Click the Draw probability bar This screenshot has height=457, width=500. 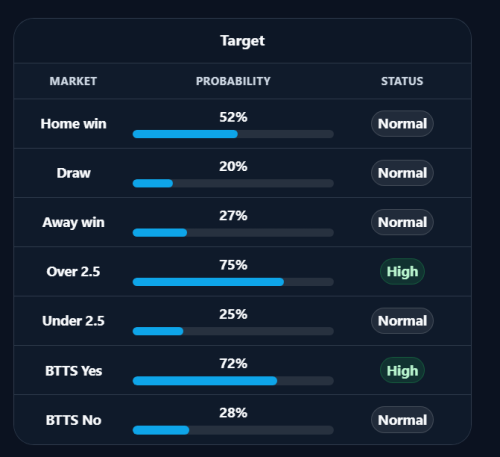coord(233,183)
